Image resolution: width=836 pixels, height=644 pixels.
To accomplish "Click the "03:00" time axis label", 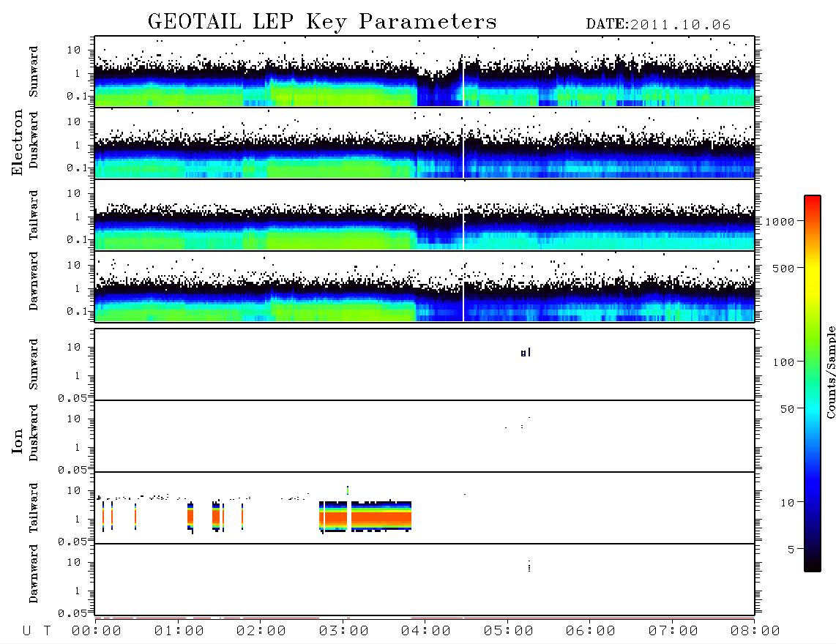I will click(x=344, y=631).
